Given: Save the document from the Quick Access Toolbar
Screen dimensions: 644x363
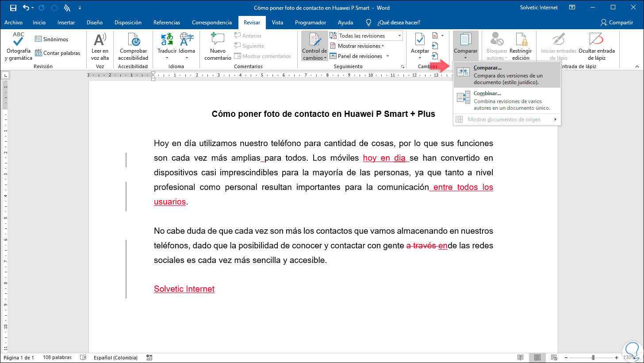Looking at the screenshot, I should pyautogui.click(x=13, y=8).
